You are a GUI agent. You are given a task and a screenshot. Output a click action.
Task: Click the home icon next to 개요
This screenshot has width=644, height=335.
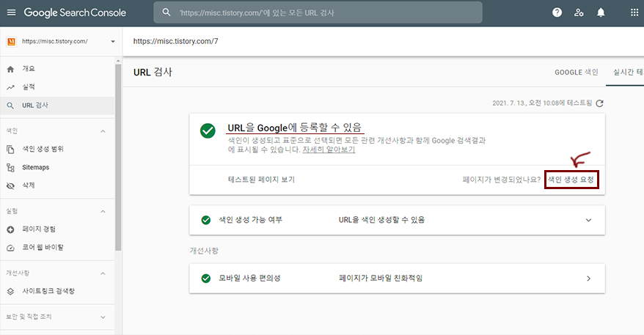(x=11, y=69)
